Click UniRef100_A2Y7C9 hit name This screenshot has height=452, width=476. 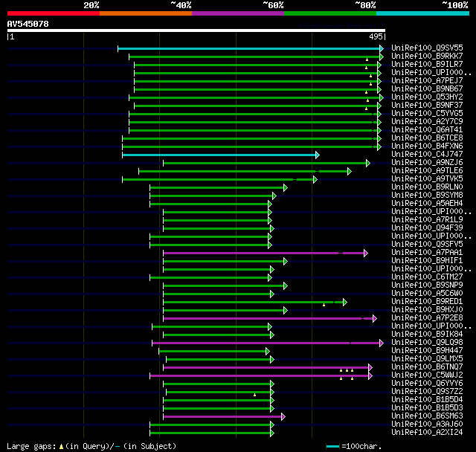(427, 122)
